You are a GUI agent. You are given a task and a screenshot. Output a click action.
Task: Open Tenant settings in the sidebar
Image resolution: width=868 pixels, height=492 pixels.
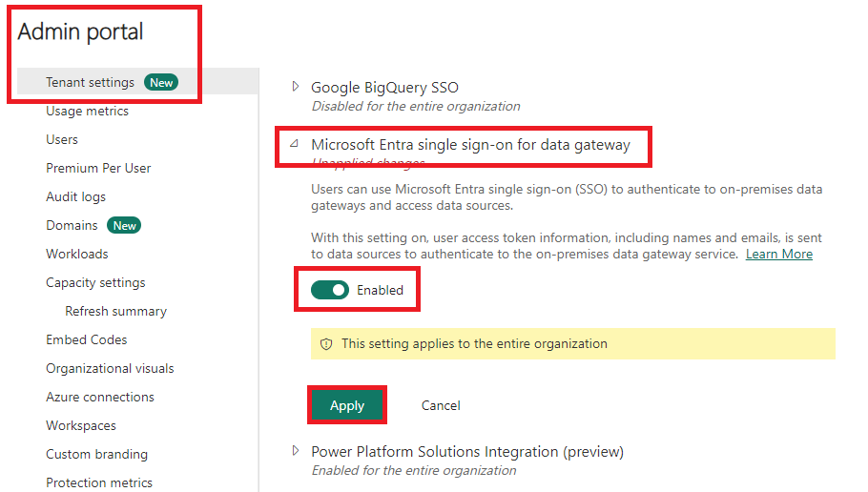pyautogui.click(x=90, y=82)
